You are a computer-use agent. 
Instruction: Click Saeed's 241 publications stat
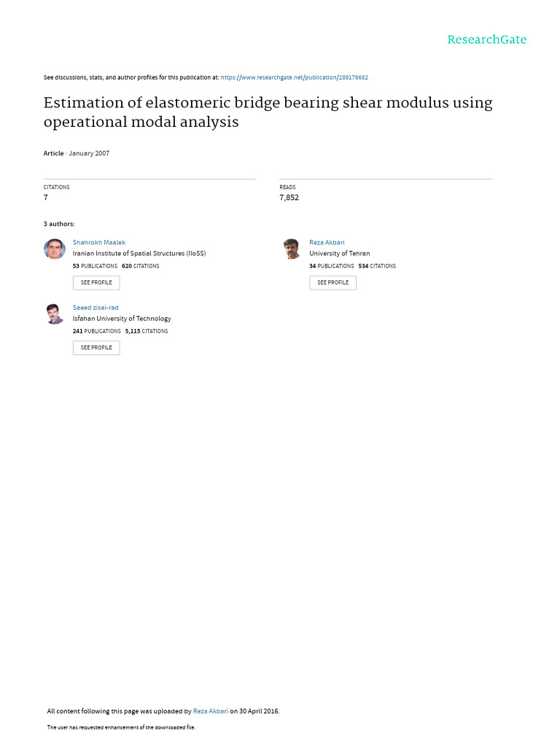97,331
